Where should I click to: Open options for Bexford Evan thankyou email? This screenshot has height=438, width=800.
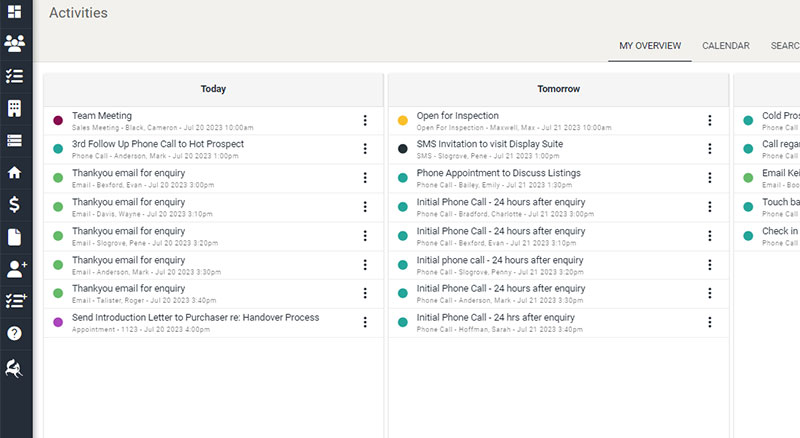tap(365, 178)
